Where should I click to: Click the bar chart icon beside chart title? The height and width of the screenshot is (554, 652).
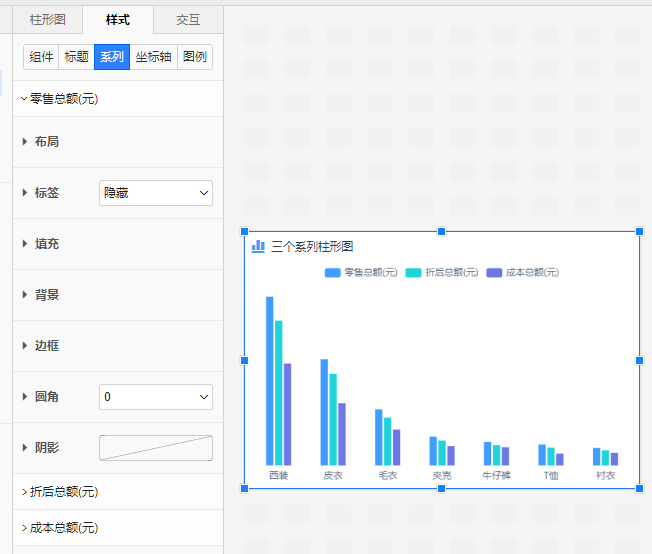pyautogui.click(x=258, y=246)
